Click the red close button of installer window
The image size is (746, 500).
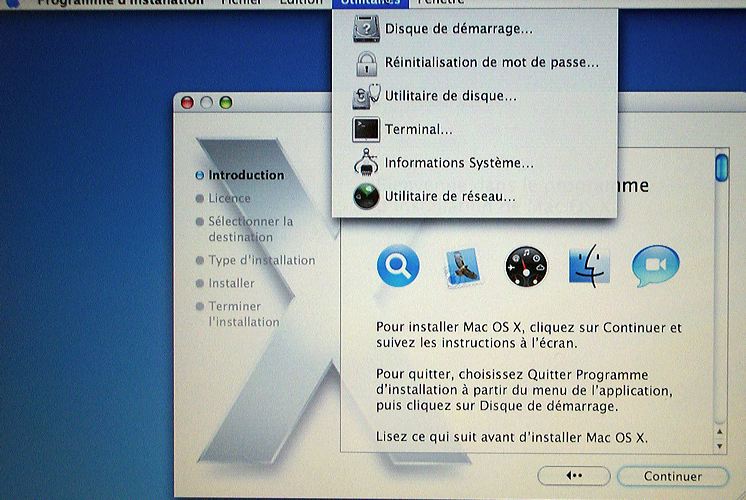coord(187,102)
